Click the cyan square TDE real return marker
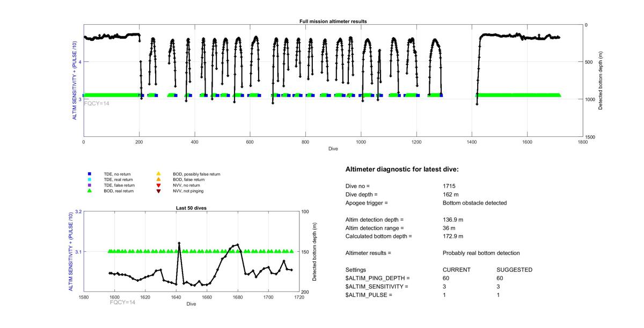Screen dimensions: 644x328 click(90, 179)
